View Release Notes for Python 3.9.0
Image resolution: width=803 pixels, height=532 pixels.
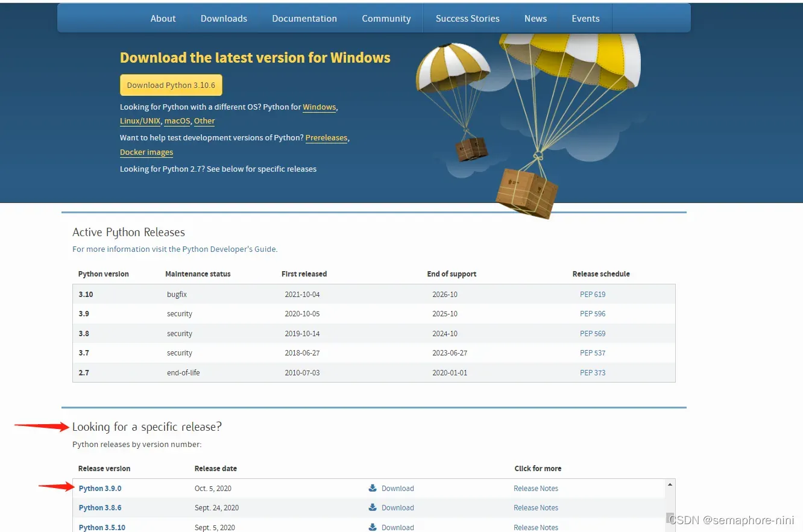point(536,489)
